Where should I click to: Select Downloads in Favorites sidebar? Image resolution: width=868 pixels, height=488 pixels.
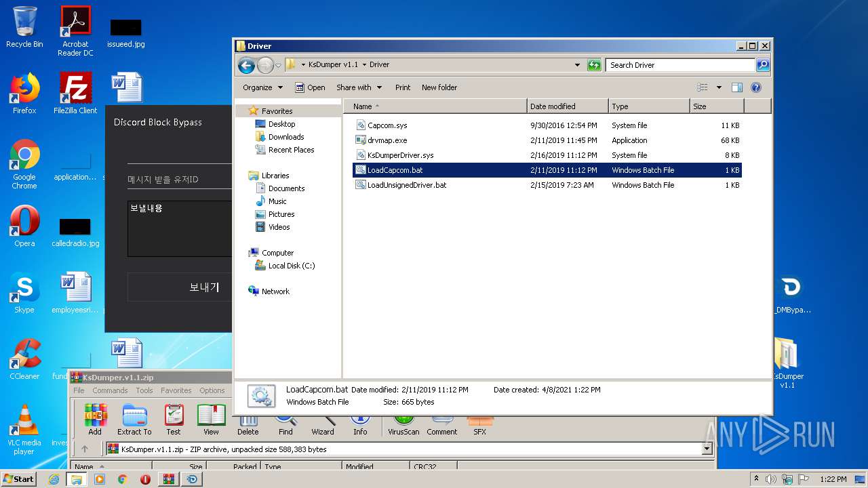(x=286, y=137)
